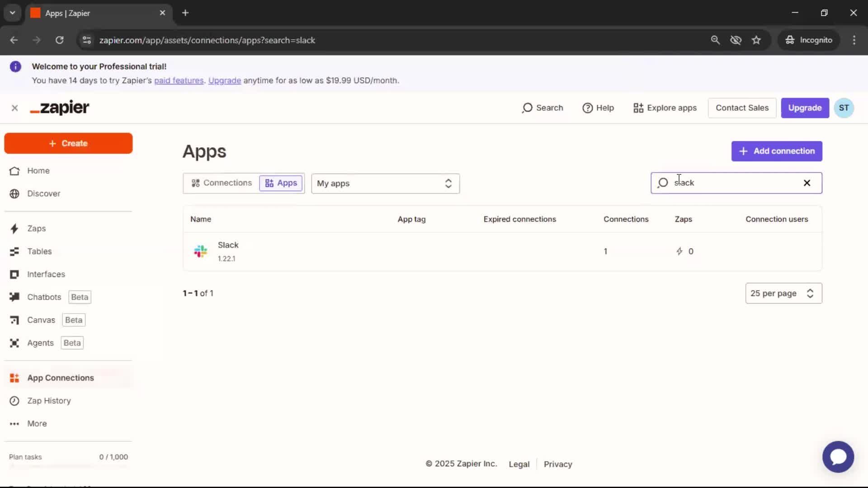
Task: Select the Apps tab
Action: 281,183
